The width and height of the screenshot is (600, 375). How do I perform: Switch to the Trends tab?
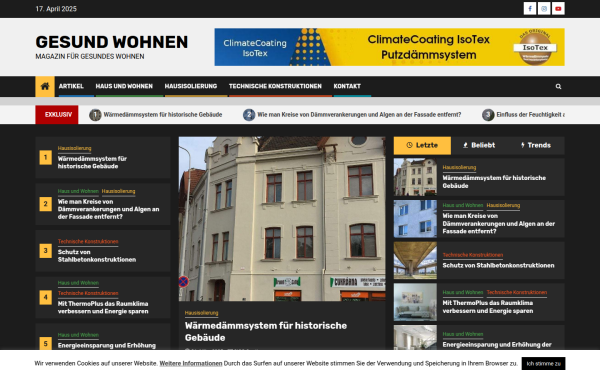tap(536, 145)
